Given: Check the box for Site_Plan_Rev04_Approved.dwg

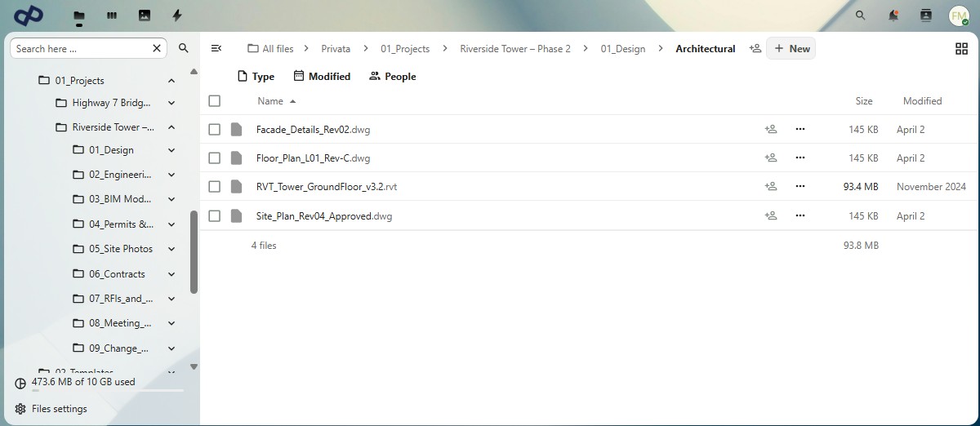Looking at the screenshot, I should coord(214,215).
